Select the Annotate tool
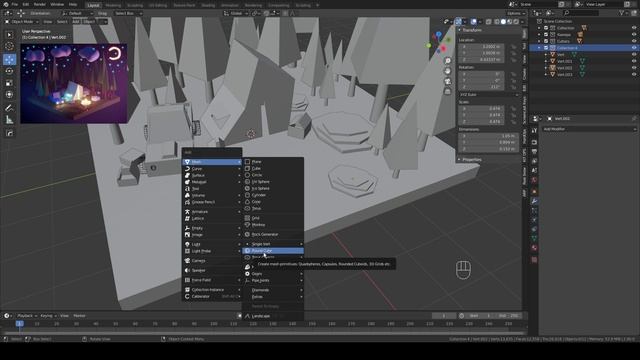Image resolution: width=640 pixels, height=360 pixels. [x=9, y=108]
